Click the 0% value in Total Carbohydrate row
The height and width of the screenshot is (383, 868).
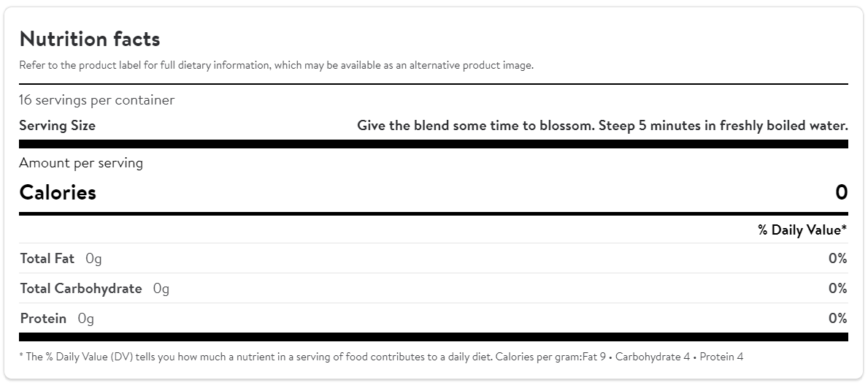[x=837, y=289]
